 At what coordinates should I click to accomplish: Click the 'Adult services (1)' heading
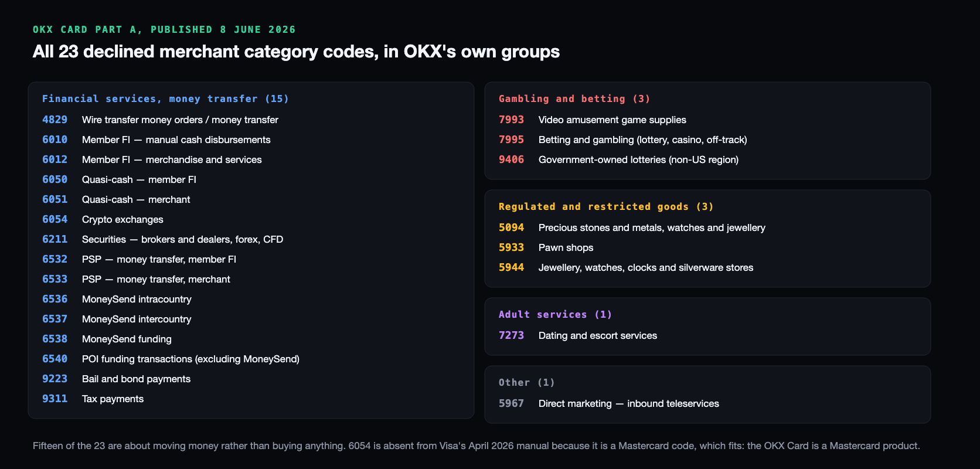click(555, 314)
